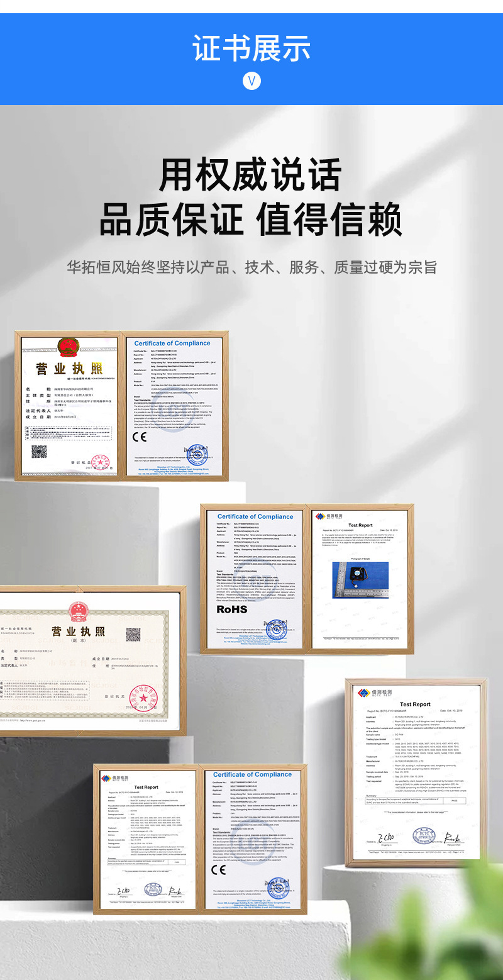503x980 pixels.
Task: Click the Certificate of Compliance title above RoHS
Action: 255,517
